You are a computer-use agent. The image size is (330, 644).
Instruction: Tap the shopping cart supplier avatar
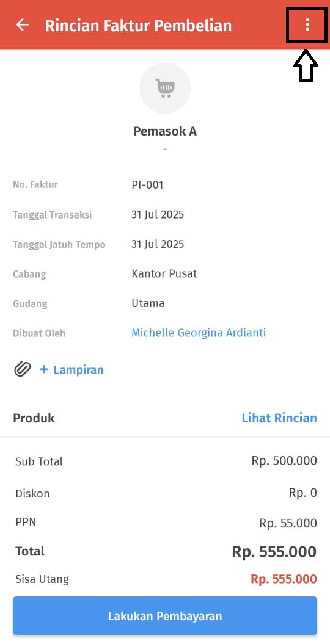point(165,88)
